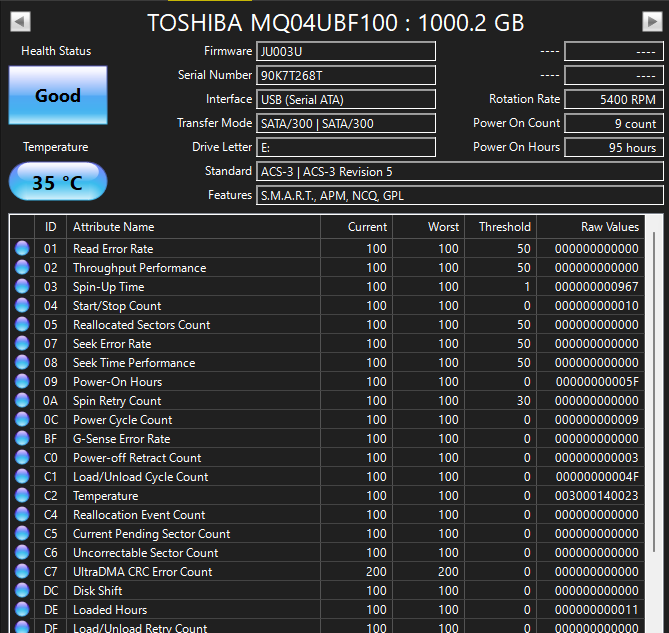Click the status orb for Spin-Up Time
The height and width of the screenshot is (633, 669).
22,286
